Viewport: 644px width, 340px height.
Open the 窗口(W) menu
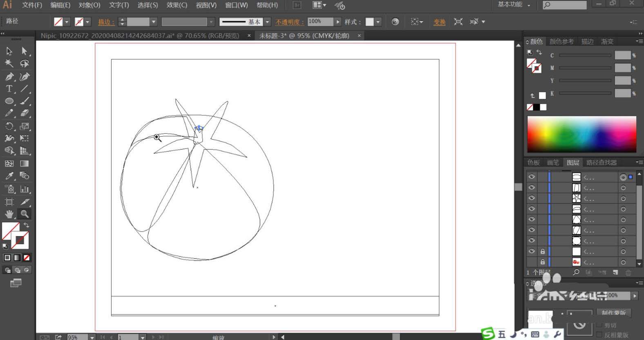point(236,5)
